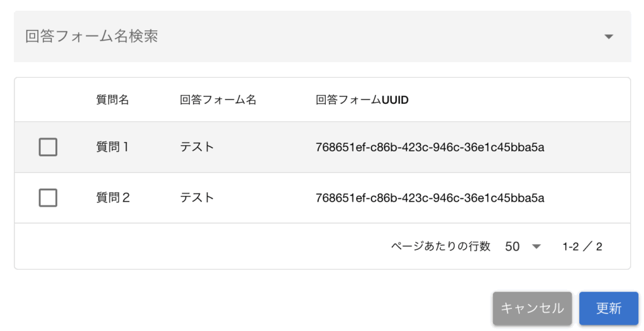
Task: Click テスト in the 質問1 row
Action: coord(197,147)
